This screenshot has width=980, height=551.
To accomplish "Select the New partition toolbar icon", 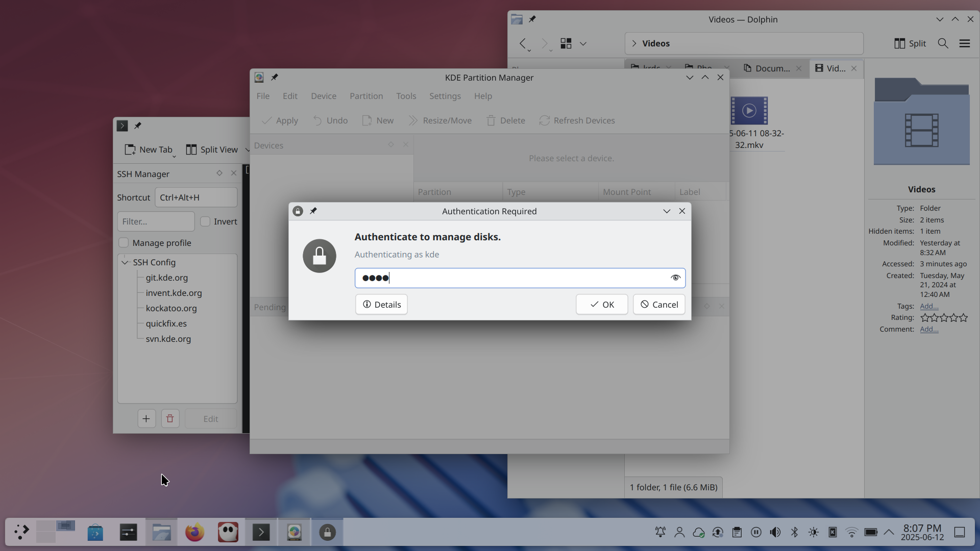I will tap(366, 120).
